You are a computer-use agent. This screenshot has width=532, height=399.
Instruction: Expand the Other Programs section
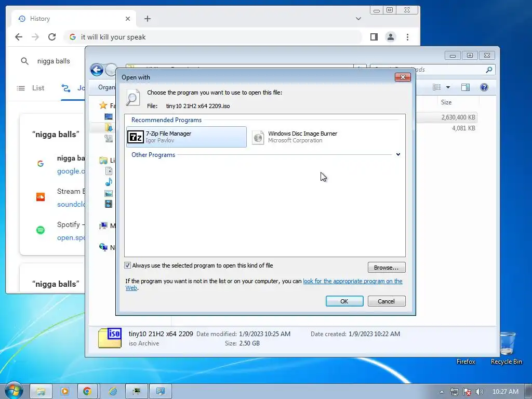398,154
